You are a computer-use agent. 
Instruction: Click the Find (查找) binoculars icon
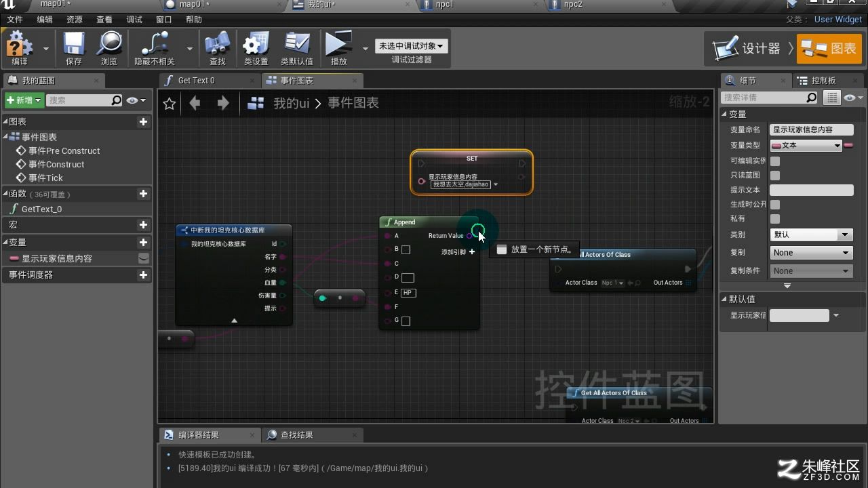pos(217,43)
